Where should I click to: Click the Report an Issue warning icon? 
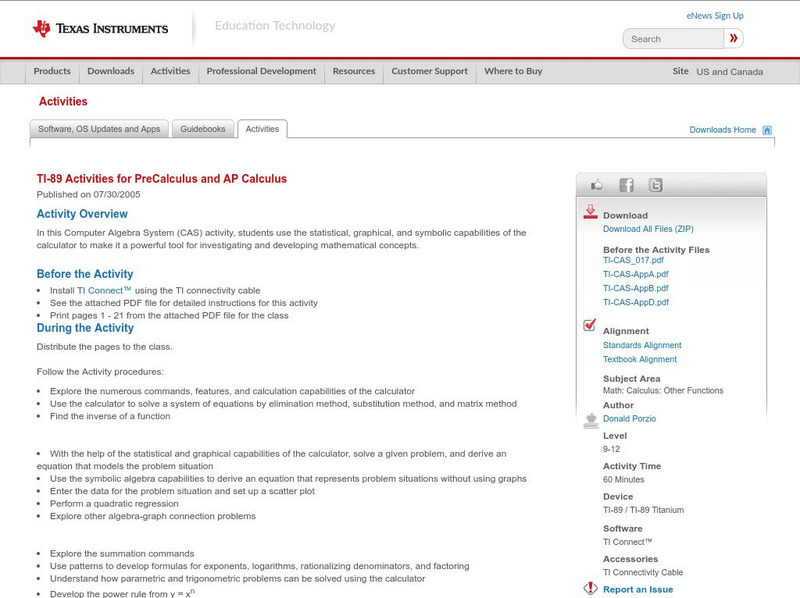click(x=590, y=588)
